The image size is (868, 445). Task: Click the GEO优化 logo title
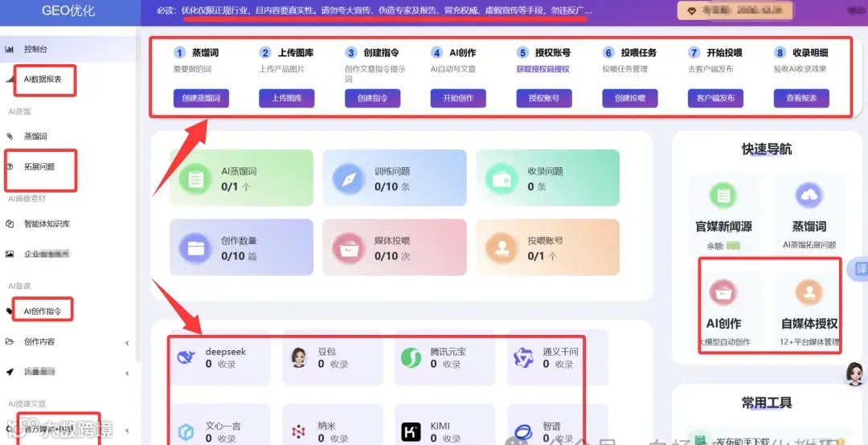(70, 10)
